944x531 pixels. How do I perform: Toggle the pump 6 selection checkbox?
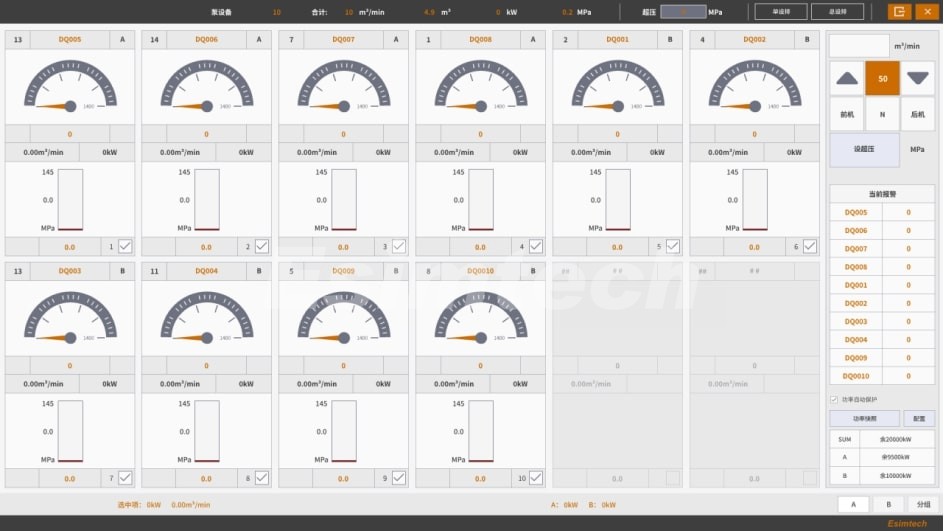pyautogui.click(x=810, y=246)
